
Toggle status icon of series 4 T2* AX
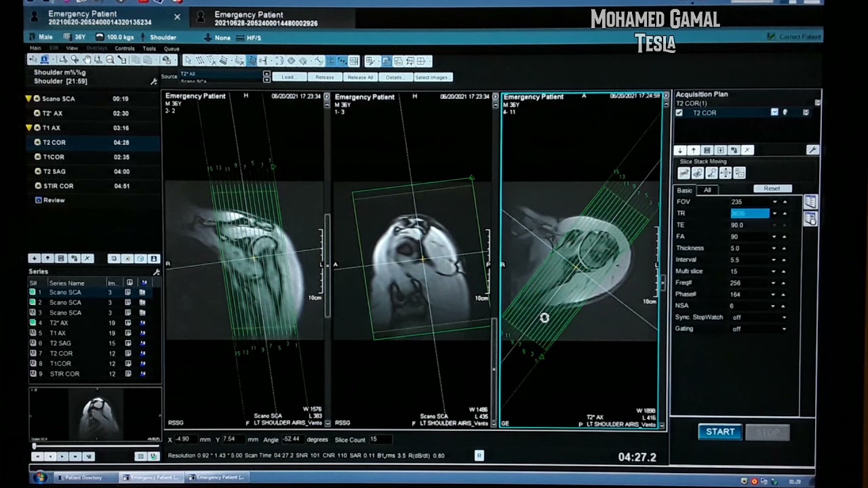click(x=33, y=323)
